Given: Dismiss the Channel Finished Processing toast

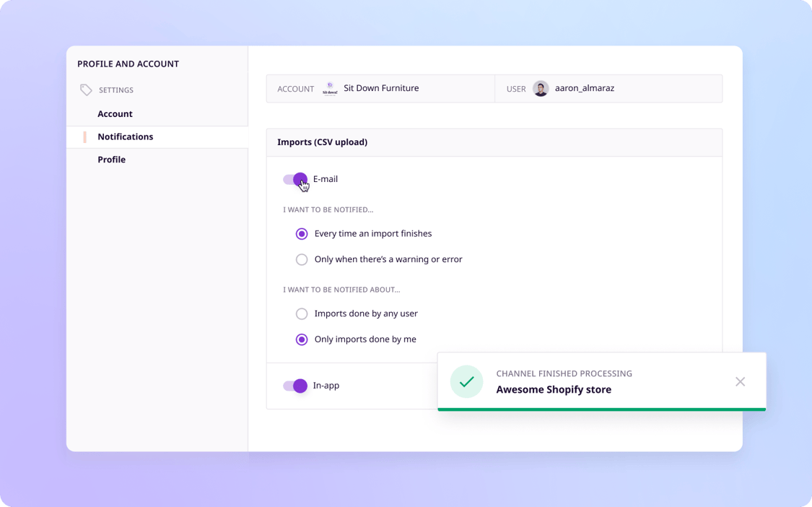Looking at the screenshot, I should (740, 381).
